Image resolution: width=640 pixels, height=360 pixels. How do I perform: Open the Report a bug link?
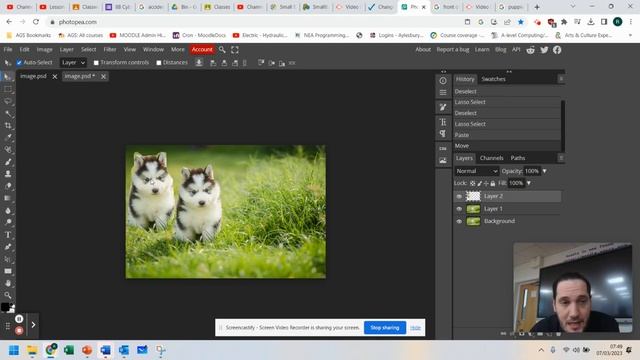click(x=453, y=49)
